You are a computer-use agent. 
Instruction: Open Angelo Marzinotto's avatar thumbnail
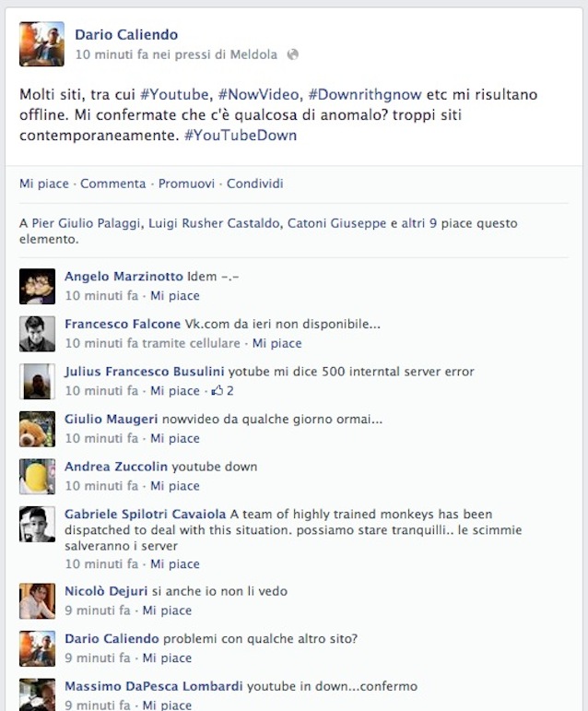click(x=37, y=286)
